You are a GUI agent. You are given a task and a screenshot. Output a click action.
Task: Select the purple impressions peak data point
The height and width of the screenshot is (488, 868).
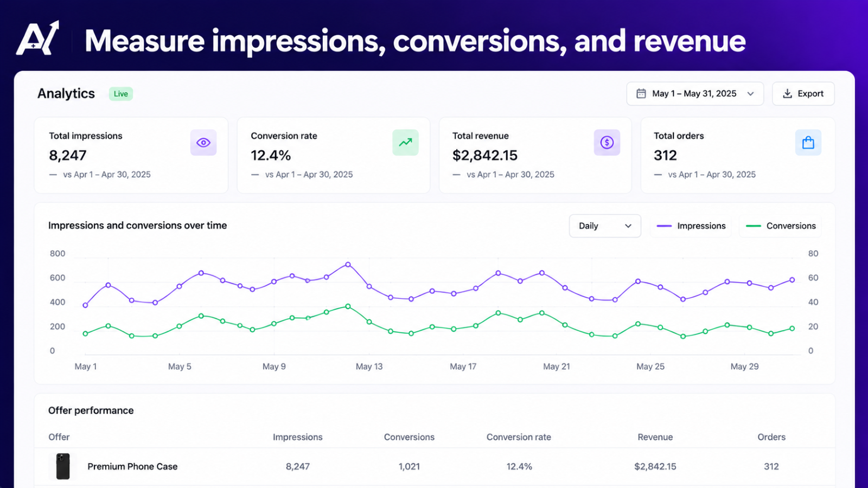tap(348, 265)
